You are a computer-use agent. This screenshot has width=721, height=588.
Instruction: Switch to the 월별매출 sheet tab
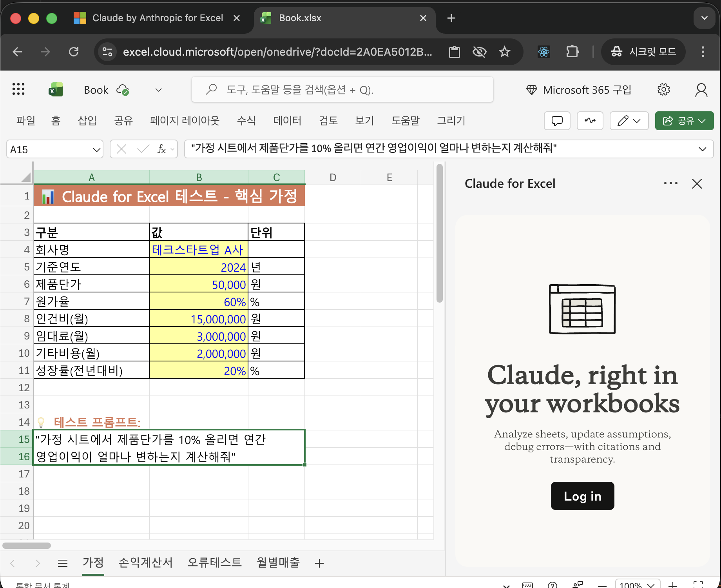point(278,563)
